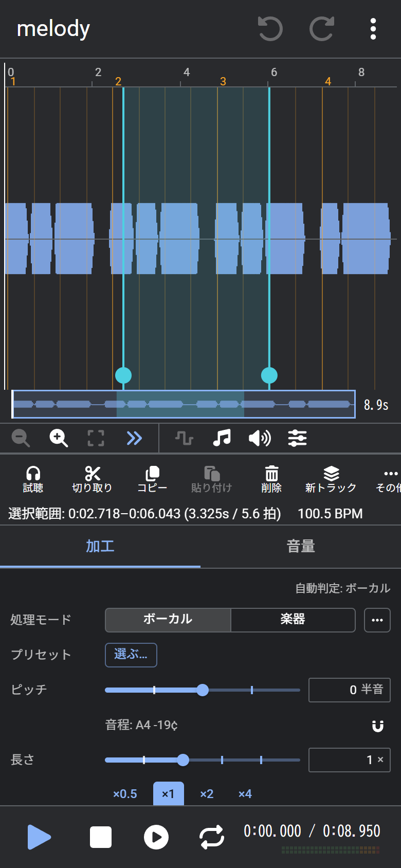
Task: Open the equalizer sliders tool
Action: point(297,438)
